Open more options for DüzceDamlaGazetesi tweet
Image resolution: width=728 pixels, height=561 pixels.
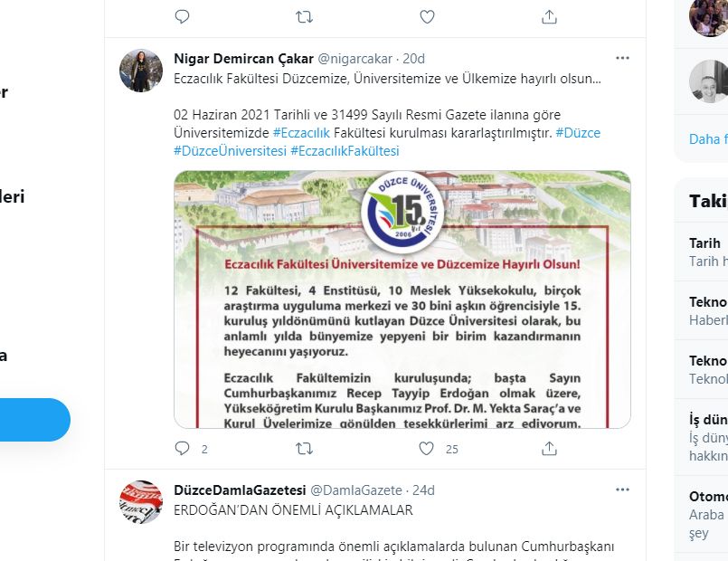coord(622,490)
